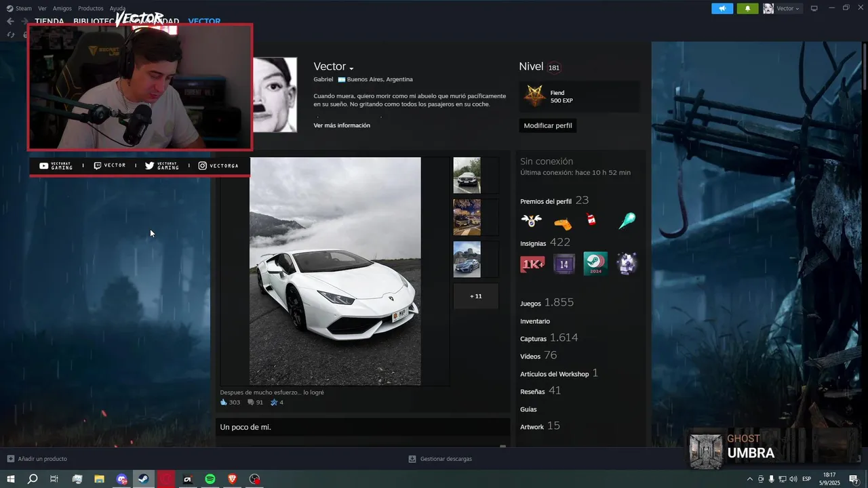Click the microphone tray icon
The height and width of the screenshot is (488, 868).
point(771,479)
